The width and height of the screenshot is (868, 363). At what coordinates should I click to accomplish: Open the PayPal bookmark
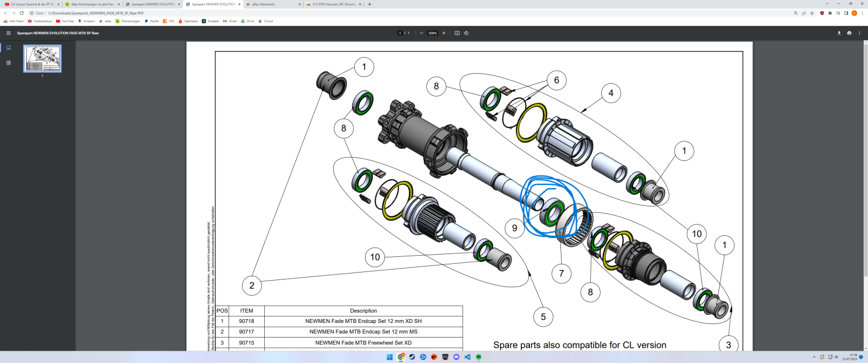tap(152, 21)
